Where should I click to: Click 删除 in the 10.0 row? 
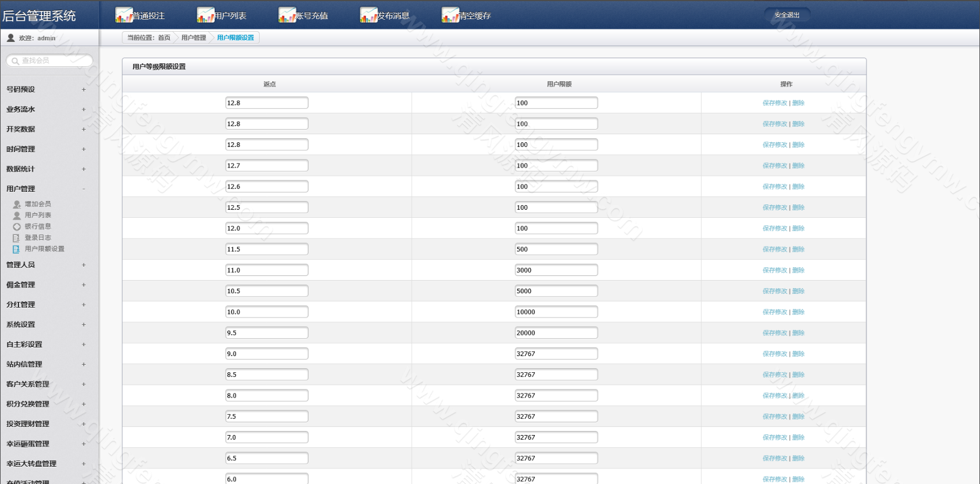pyautogui.click(x=798, y=312)
